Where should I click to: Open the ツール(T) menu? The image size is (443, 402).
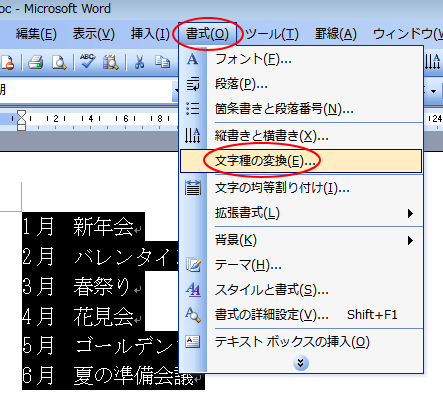point(272,34)
